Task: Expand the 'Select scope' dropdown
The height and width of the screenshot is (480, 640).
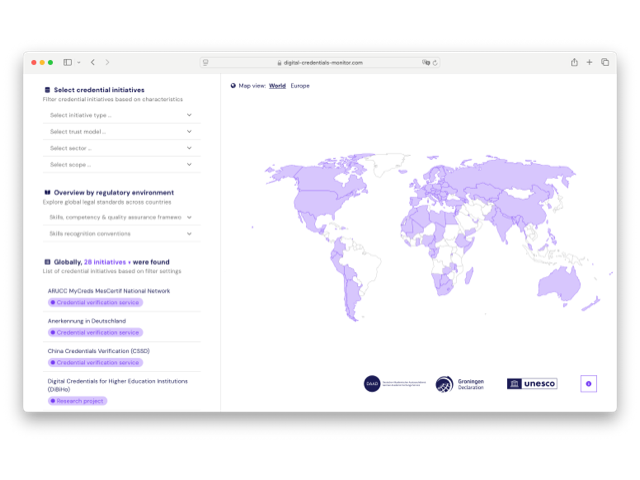Action: [x=120, y=164]
